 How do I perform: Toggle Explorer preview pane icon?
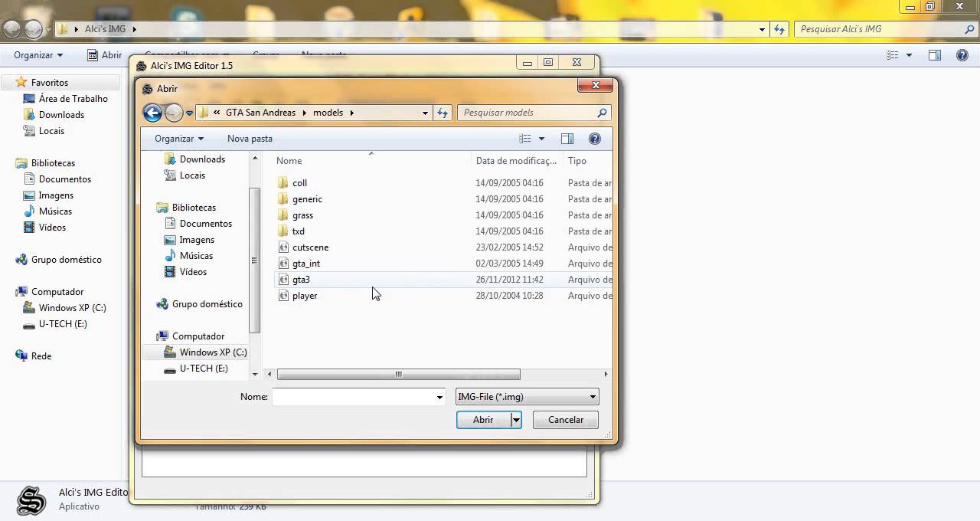[x=935, y=55]
